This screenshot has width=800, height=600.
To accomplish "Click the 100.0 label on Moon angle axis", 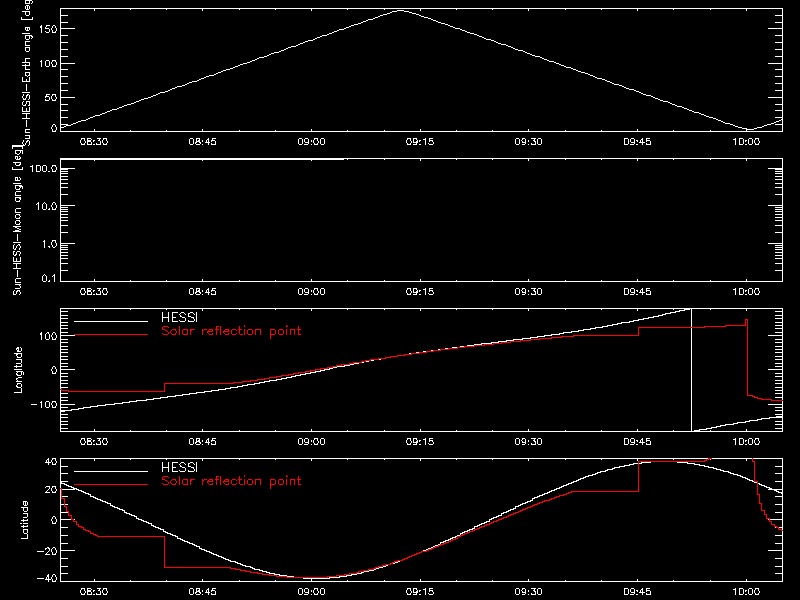I will pyautogui.click(x=43, y=169).
